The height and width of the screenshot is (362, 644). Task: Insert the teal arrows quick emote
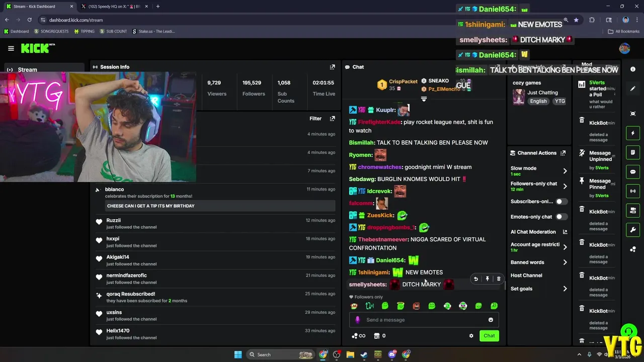click(370, 306)
